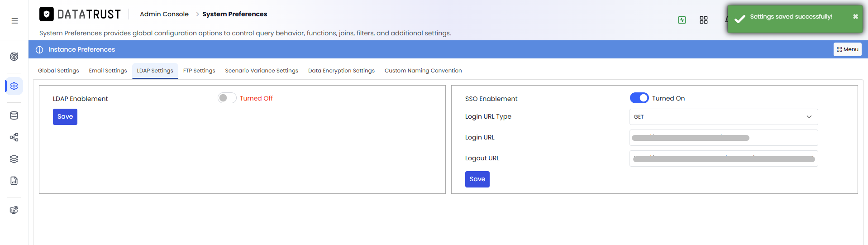Open the apps grid icon in header
Image resolution: width=868 pixels, height=245 pixels.
click(704, 20)
